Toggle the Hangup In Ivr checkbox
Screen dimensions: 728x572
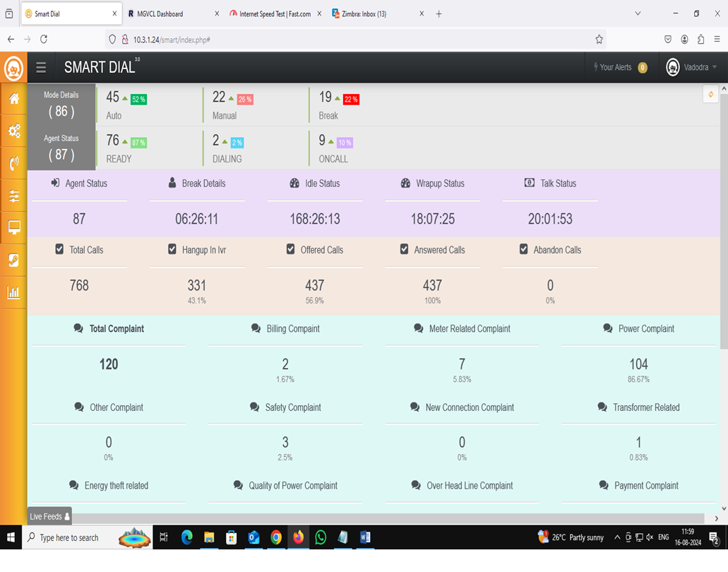tap(172, 249)
